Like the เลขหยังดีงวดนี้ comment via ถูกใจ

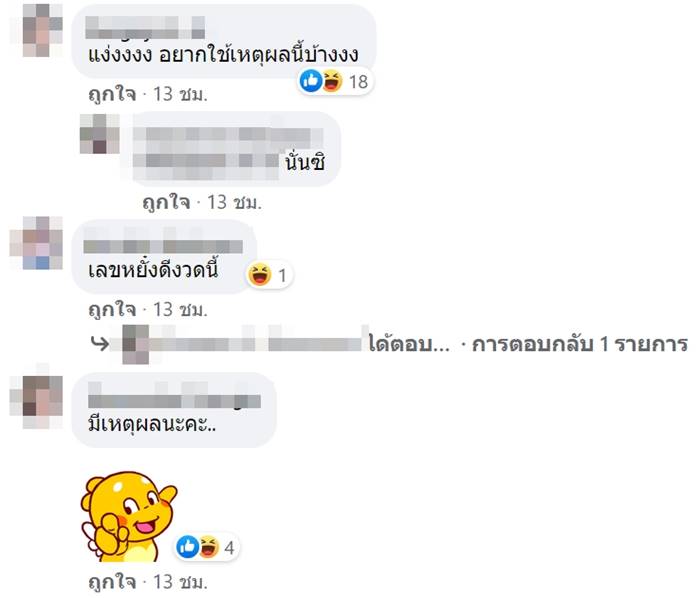pyautogui.click(x=112, y=309)
